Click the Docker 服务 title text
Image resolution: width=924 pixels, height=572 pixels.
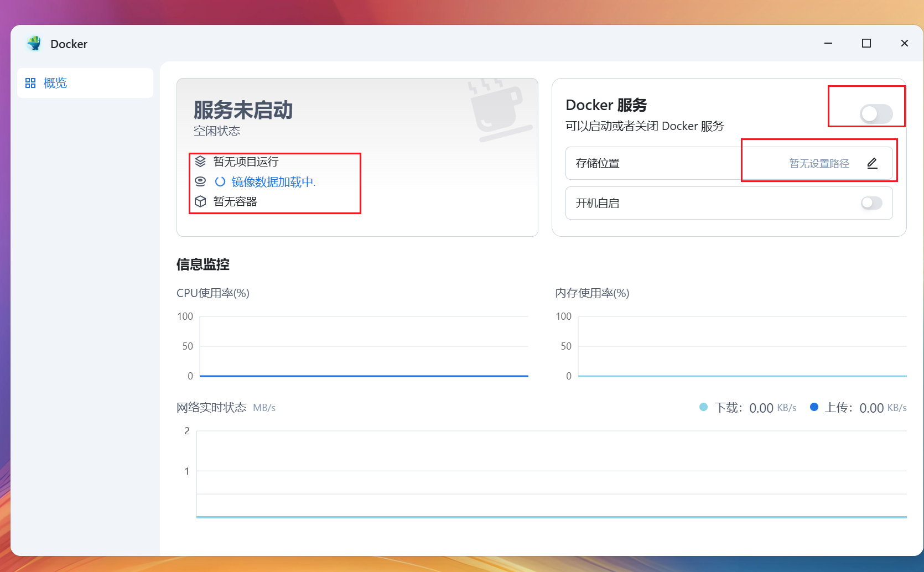[606, 105]
